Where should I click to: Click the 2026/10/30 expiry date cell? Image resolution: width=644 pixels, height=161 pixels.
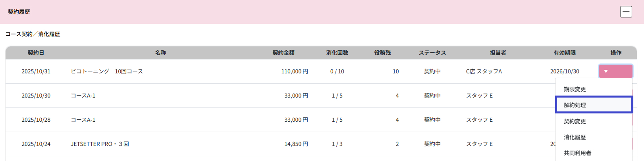pyautogui.click(x=565, y=71)
